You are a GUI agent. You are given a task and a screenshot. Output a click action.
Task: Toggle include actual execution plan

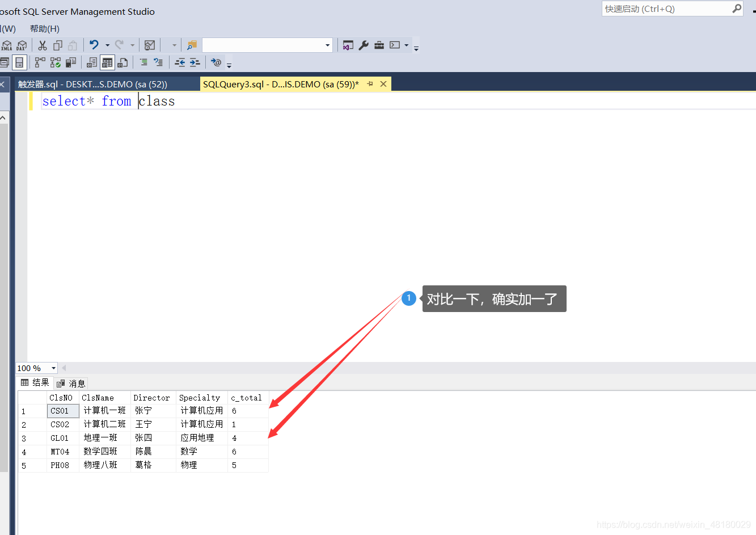click(x=56, y=62)
